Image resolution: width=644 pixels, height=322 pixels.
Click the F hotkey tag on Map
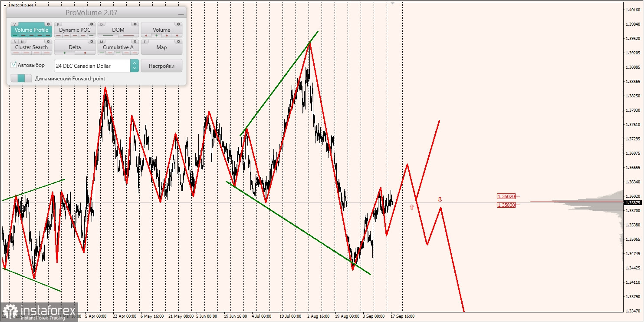pos(145,42)
